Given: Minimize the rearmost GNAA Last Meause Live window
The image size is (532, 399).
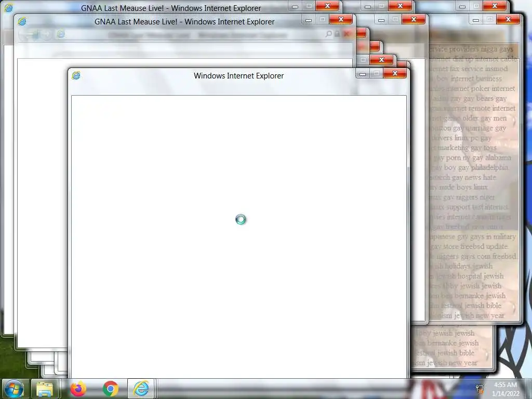Looking at the screenshot, I should coord(295,6).
